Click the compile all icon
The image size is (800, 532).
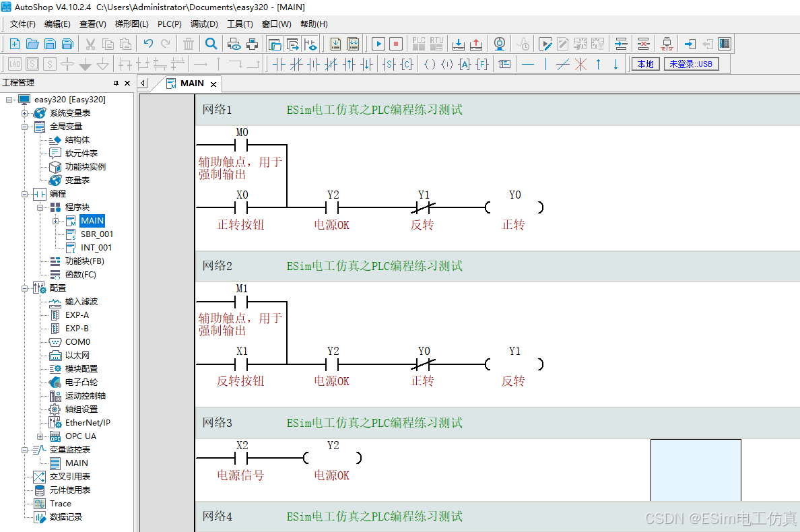(x=353, y=44)
